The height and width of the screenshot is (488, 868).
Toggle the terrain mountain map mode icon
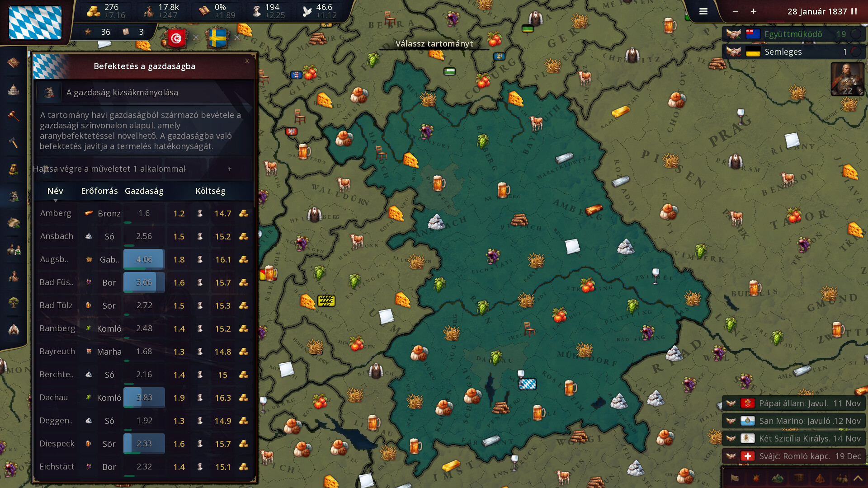pos(778,478)
